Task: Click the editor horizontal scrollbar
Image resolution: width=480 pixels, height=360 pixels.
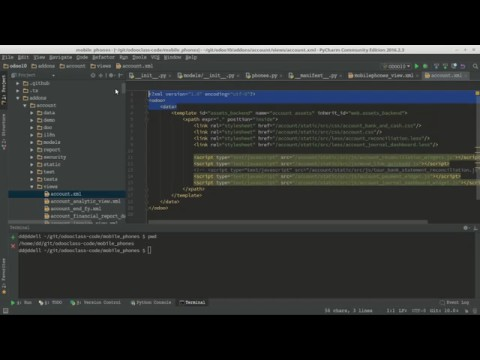Action: (x=288, y=222)
